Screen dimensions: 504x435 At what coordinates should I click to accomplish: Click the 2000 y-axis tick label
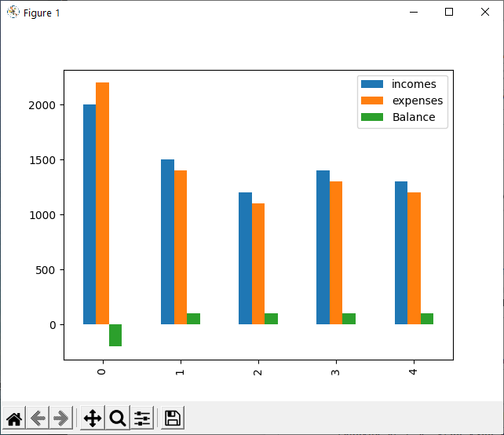click(42, 105)
